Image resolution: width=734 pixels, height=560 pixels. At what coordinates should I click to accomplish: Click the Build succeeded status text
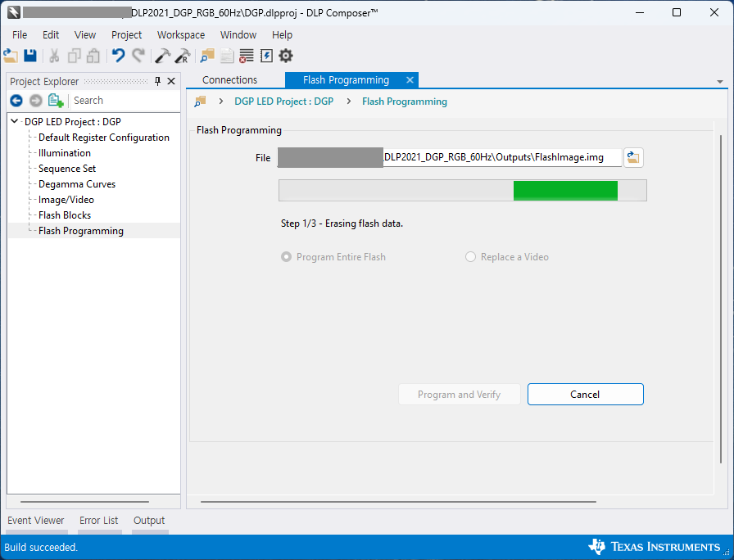(x=41, y=548)
